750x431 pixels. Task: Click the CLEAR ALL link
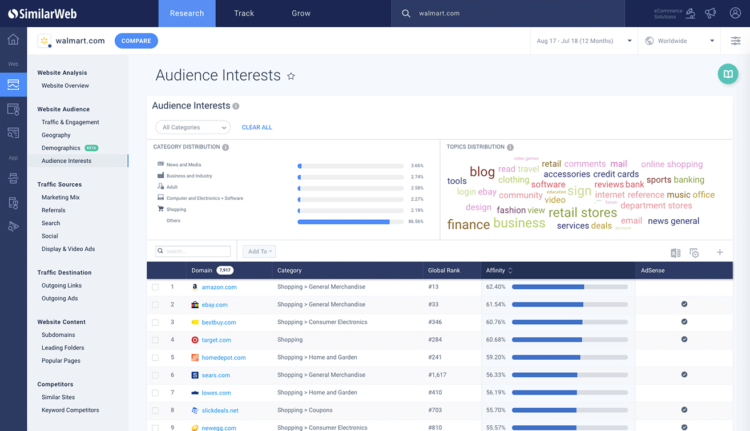click(257, 128)
